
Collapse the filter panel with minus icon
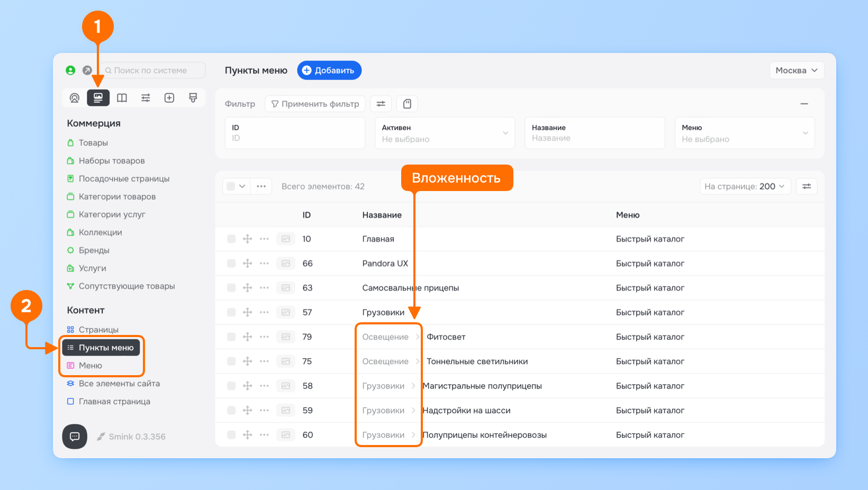[x=804, y=104]
